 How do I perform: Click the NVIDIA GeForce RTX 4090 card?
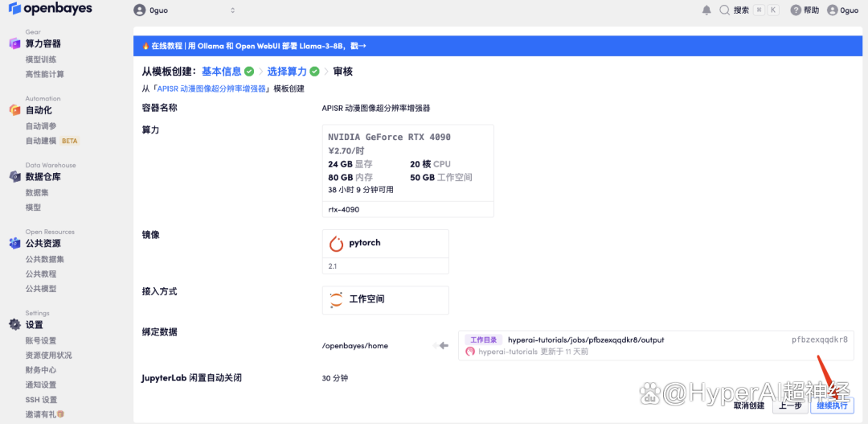click(408, 171)
